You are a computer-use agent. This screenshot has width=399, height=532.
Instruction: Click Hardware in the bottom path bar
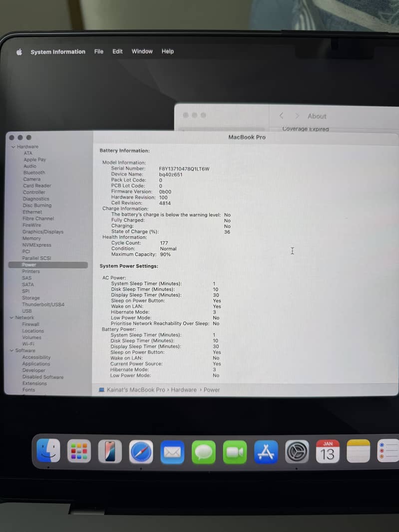pos(183,390)
